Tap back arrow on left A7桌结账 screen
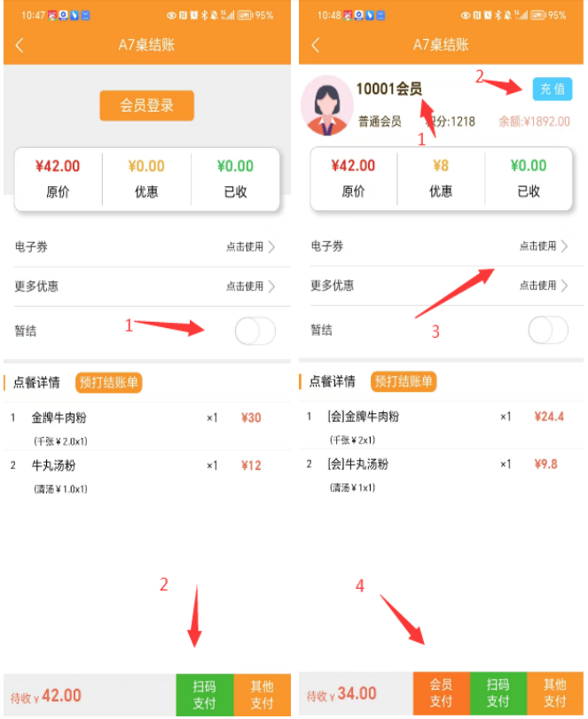Screen dimensions: 588x719 20,45
